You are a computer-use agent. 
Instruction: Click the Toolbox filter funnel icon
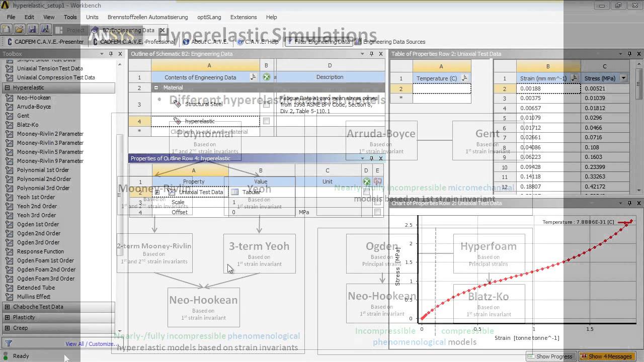8,344
